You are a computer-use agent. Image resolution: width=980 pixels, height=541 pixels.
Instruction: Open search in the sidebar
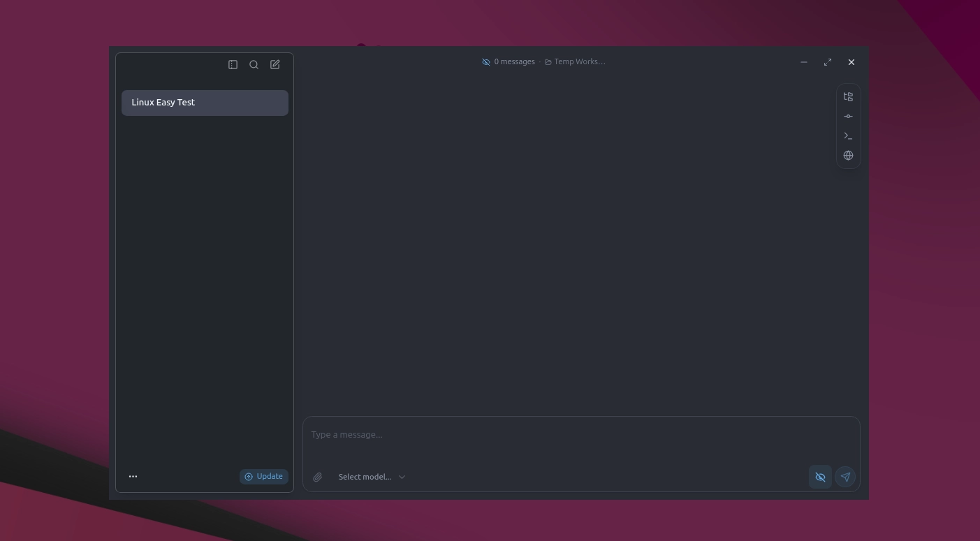[254, 64]
